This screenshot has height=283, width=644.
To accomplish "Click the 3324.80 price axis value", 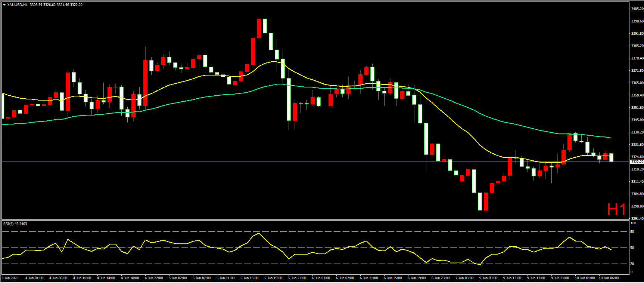I will pos(637,157).
